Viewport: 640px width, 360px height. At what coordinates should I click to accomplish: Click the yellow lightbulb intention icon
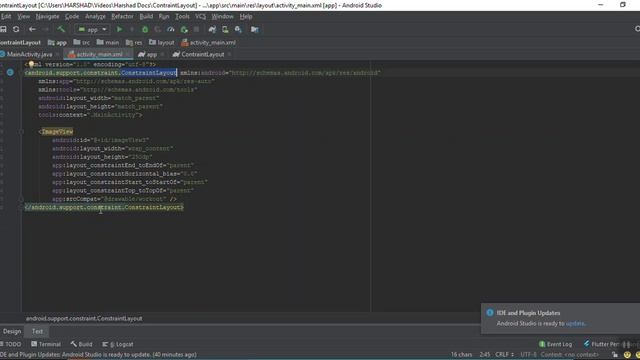[x=31, y=64]
